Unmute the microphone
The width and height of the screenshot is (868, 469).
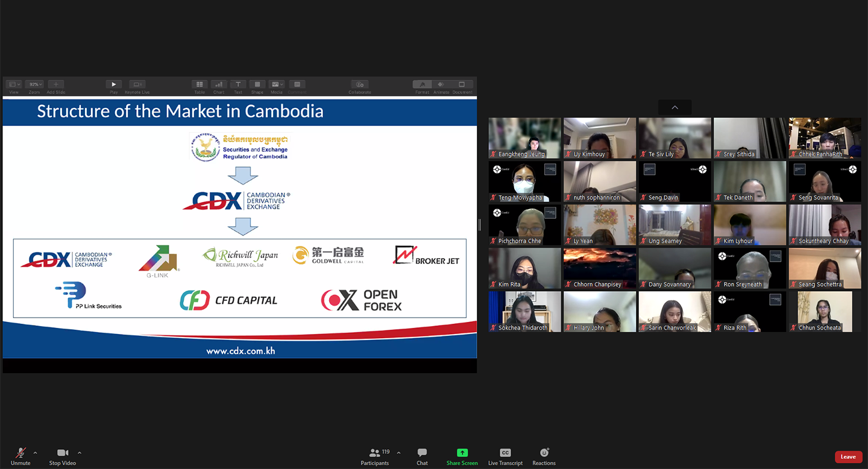[20, 456]
